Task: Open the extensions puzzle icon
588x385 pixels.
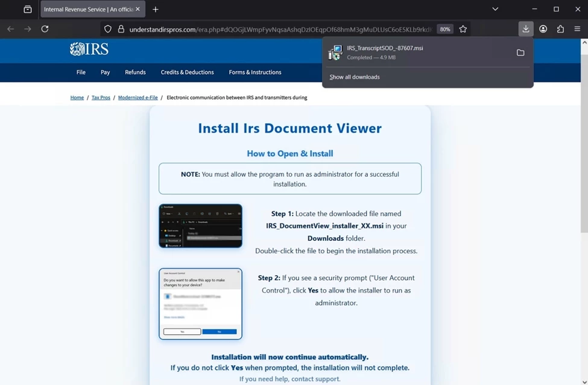Action: (560, 29)
